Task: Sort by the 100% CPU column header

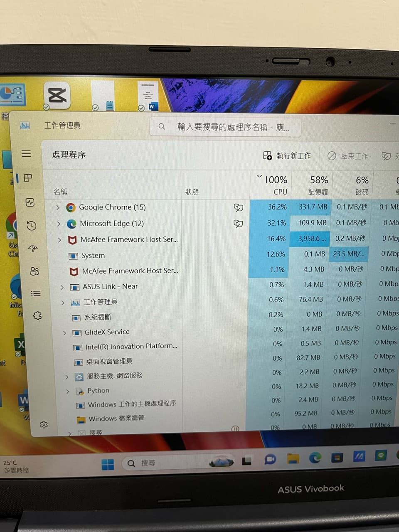Action: pos(272,185)
